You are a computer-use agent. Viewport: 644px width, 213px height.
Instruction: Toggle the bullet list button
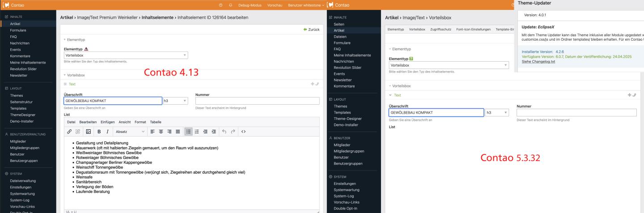coord(189,132)
